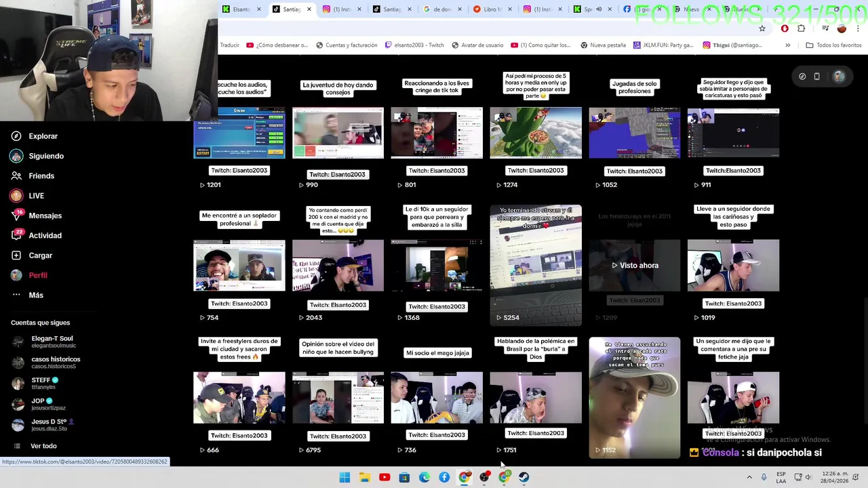The width and height of the screenshot is (868, 488).
Task: Open video with 5254 views
Action: 536,265
